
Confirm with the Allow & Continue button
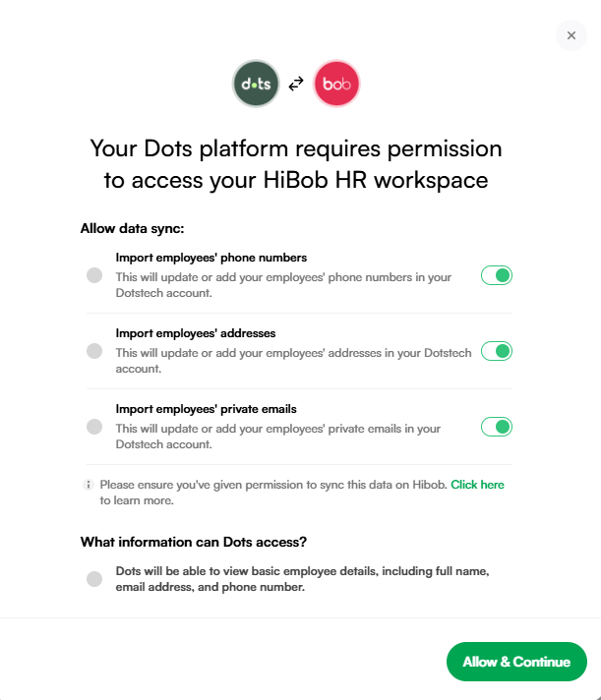[x=516, y=662]
